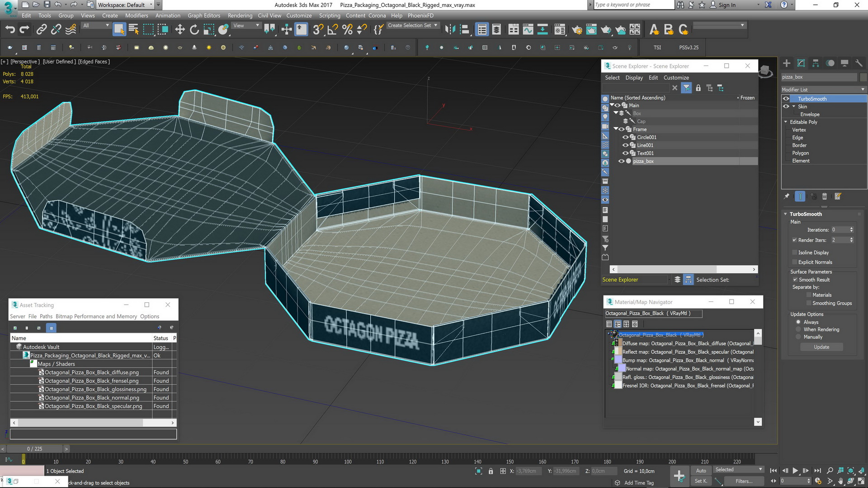Choose the Select and Uniform Scale tool
868x488 pixels.
[x=209, y=30]
